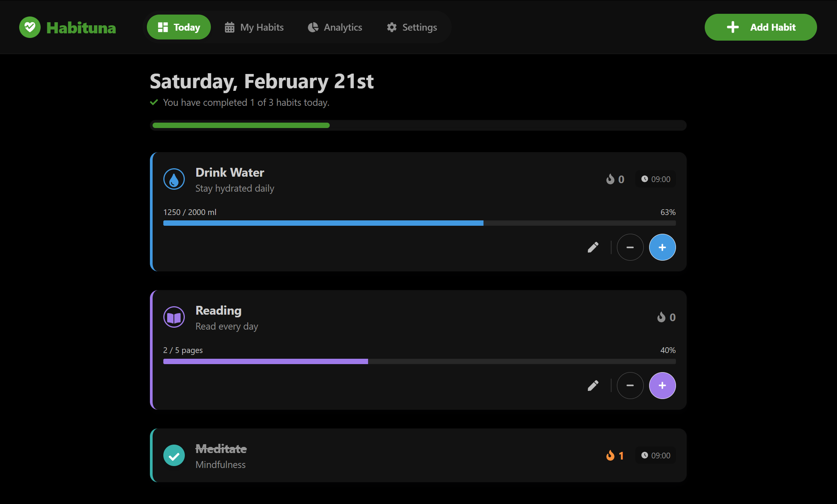The image size is (837, 504).
Task: Open pencil edit for Reading habit
Action: [x=593, y=385]
